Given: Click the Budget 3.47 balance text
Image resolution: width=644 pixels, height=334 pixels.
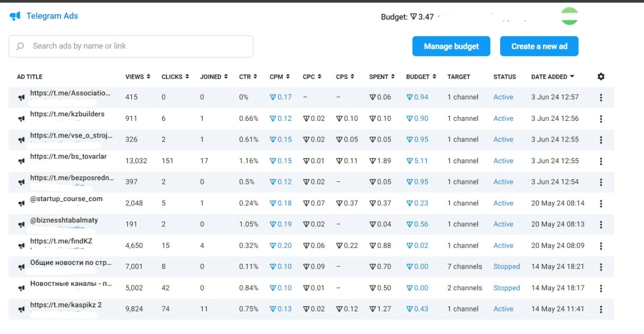Looking at the screenshot, I should [407, 17].
